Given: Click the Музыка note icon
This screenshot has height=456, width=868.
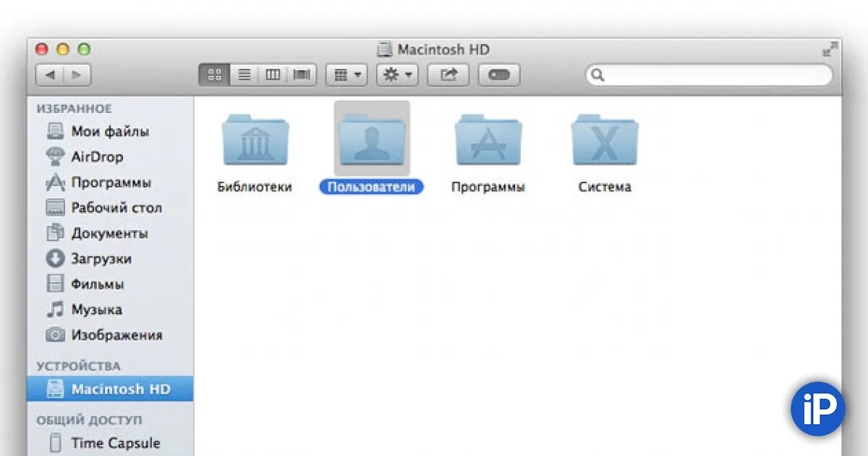Looking at the screenshot, I should (55, 310).
